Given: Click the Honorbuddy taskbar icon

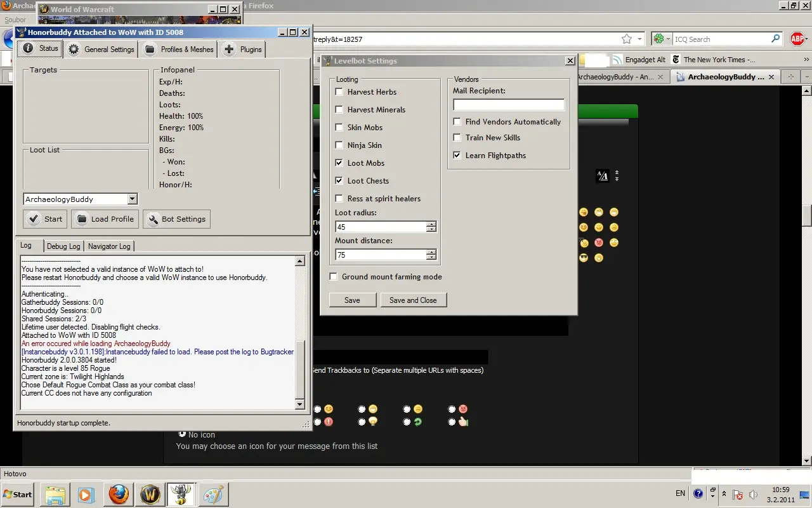Looking at the screenshot, I should [181, 494].
